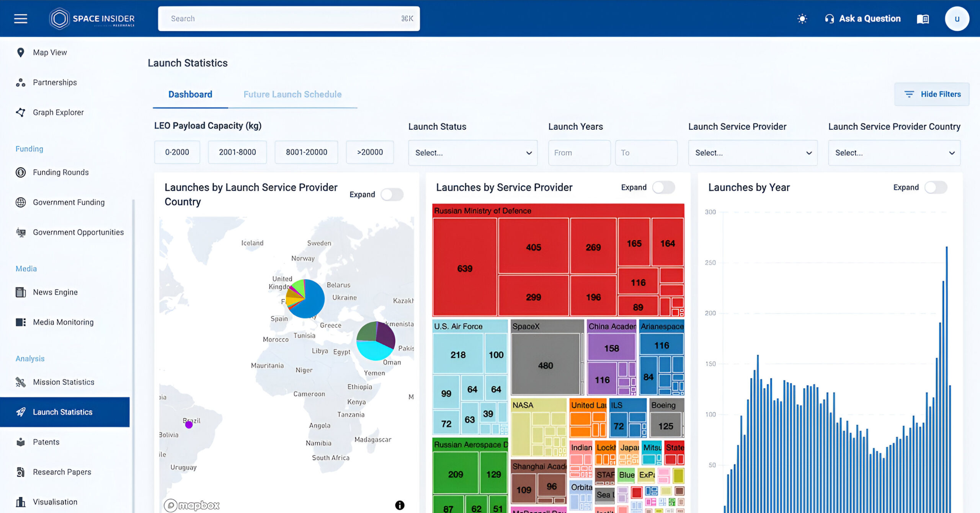This screenshot has width=980, height=513.
Task: Click the Research Papers icon
Action: click(21, 472)
